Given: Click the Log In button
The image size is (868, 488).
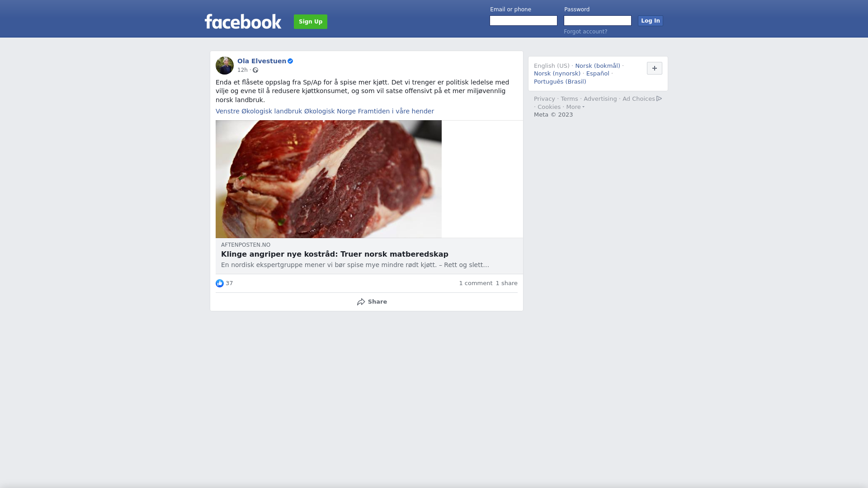Looking at the screenshot, I should point(651,21).
